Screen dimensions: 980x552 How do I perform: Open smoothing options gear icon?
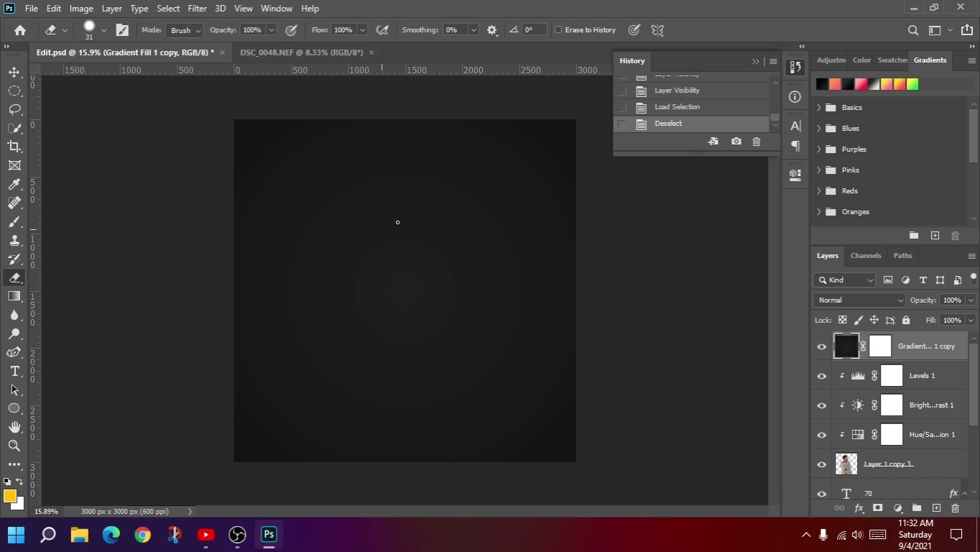[x=491, y=30]
